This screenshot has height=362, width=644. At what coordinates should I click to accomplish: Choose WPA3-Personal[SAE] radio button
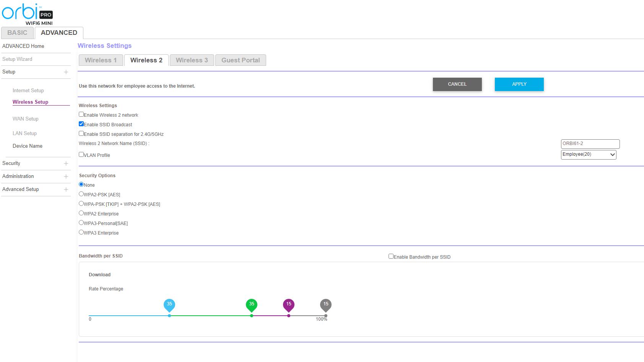(x=81, y=223)
